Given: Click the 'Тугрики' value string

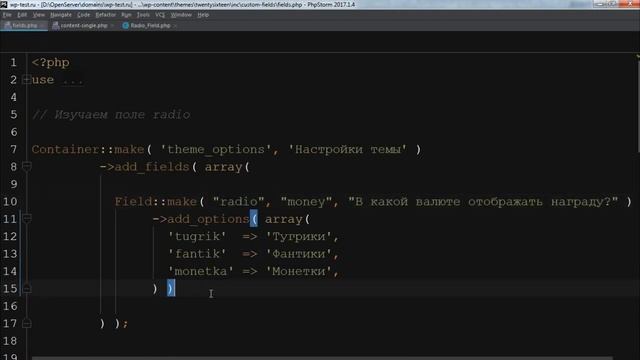Looking at the screenshot, I should pos(298,236).
